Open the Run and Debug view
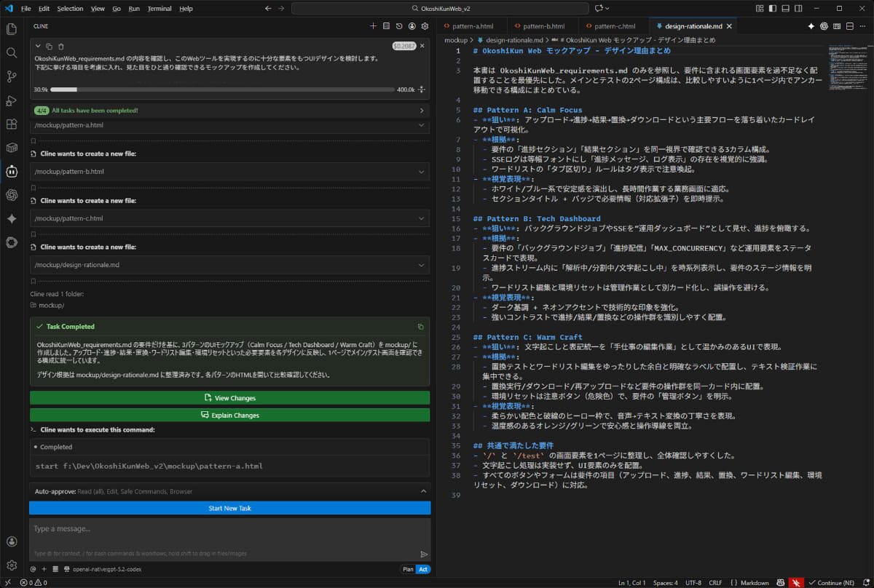Image resolution: width=874 pixels, height=588 pixels. pyautogui.click(x=12, y=100)
